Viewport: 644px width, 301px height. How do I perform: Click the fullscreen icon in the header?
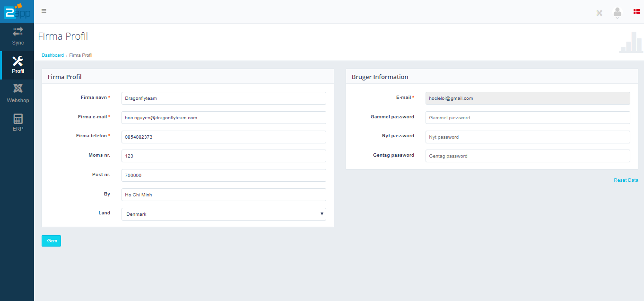pos(599,13)
